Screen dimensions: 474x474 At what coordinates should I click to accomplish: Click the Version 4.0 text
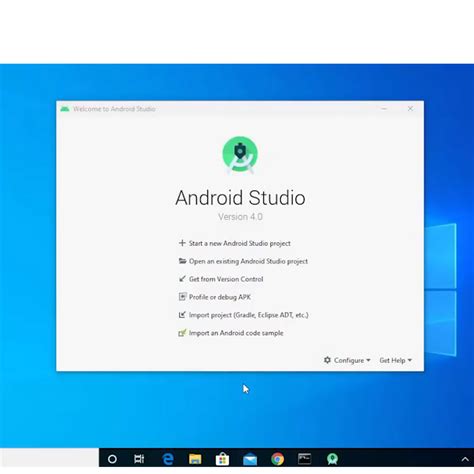coord(240,217)
